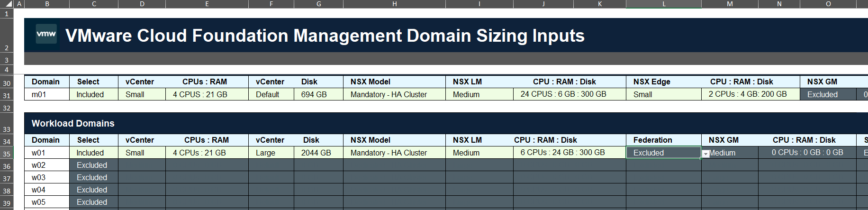Click w03 Select cell Excluded
The height and width of the screenshot is (210, 868).
click(x=94, y=177)
